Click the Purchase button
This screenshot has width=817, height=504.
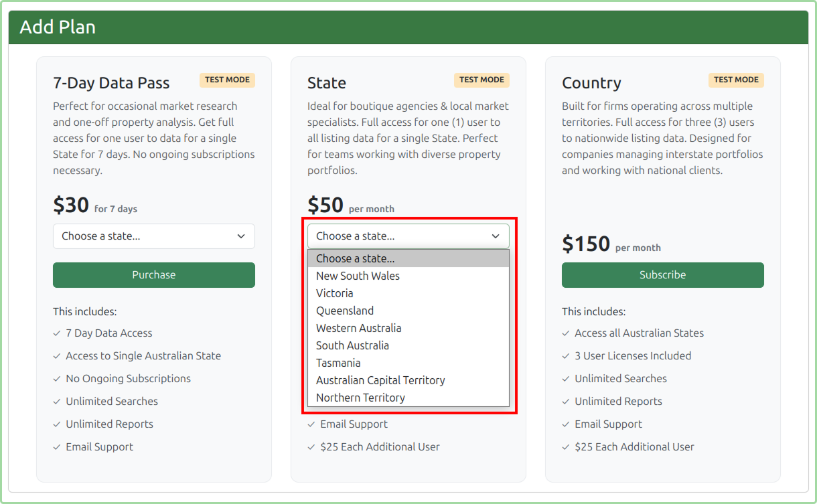pyautogui.click(x=154, y=274)
